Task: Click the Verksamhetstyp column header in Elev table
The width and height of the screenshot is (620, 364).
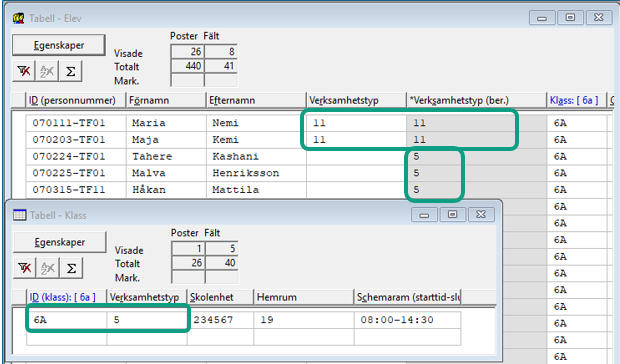Action: (x=356, y=100)
